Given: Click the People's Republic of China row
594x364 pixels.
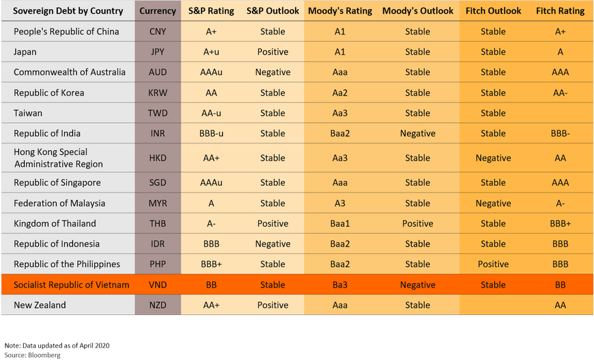Looking at the screenshot, I should point(298,31).
